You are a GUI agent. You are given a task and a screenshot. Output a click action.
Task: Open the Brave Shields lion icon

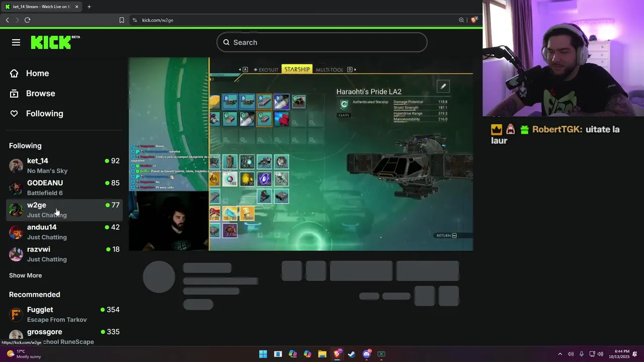click(473, 20)
